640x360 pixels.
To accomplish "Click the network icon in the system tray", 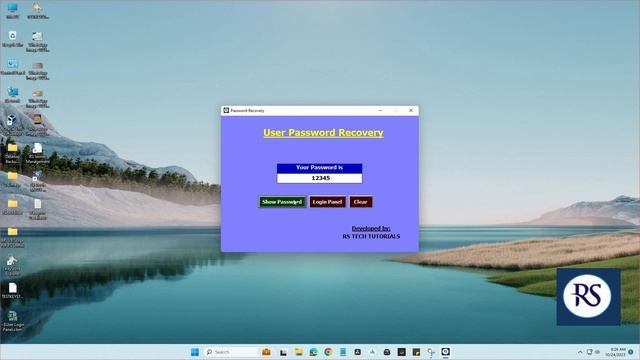I will pos(589,352).
